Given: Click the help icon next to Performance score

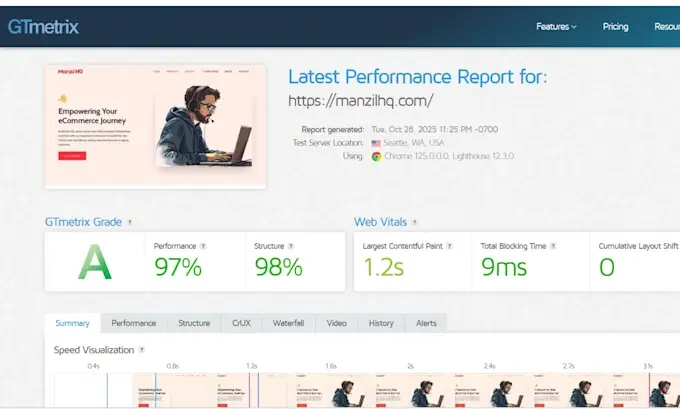Looking at the screenshot, I should 203,246.
